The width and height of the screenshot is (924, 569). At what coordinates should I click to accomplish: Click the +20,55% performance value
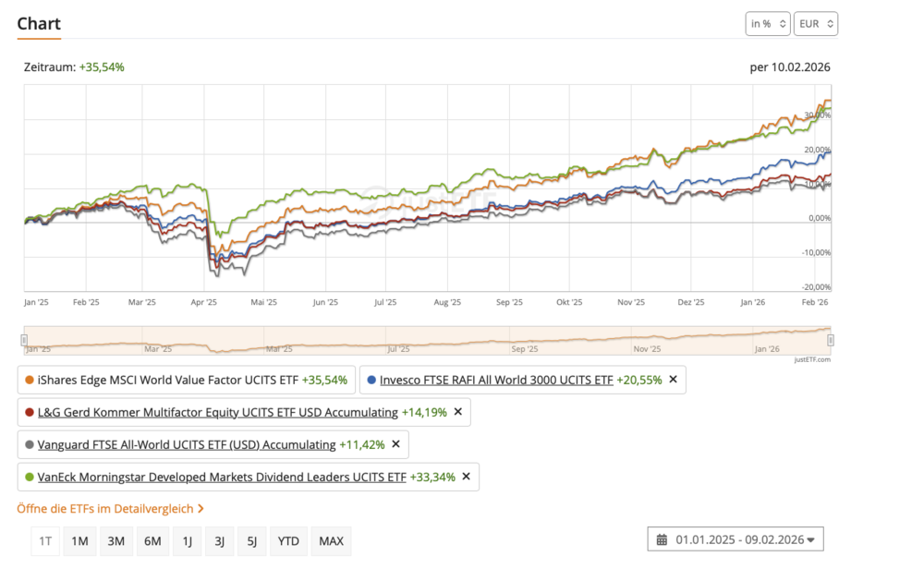639,380
